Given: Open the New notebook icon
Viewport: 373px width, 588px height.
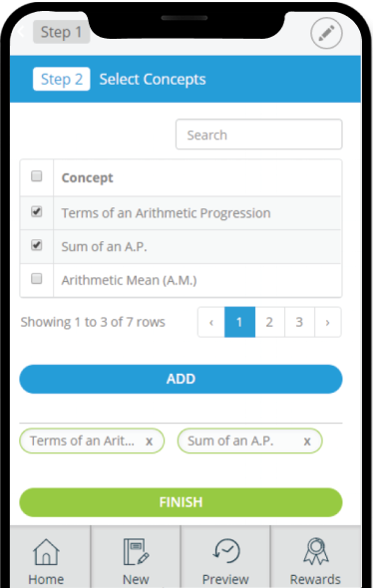Looking at the screenshot, I should click(136, 552).
